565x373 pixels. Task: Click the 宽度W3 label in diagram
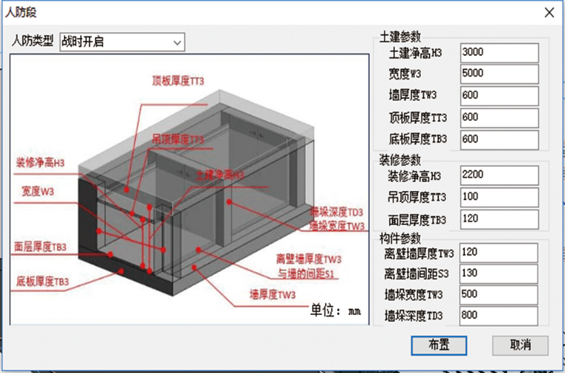pos(38,191)
